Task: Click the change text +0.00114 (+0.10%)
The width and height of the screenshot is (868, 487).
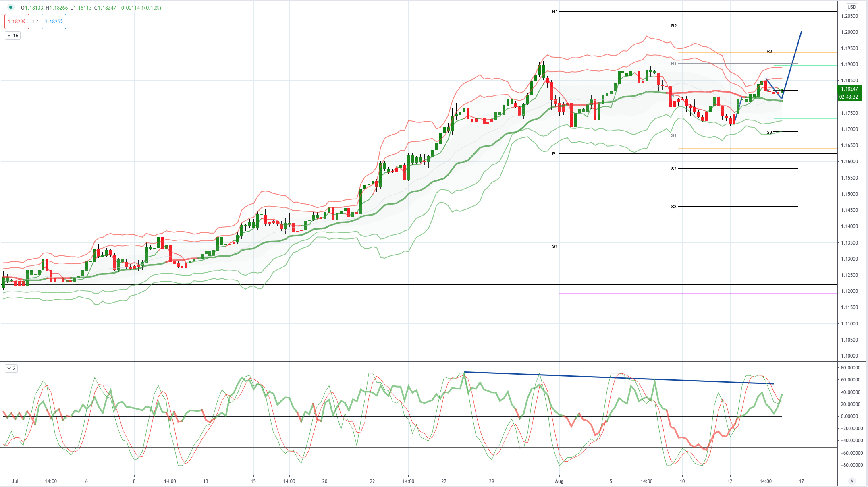Action: pyautogui.click(x=140, y=8)
